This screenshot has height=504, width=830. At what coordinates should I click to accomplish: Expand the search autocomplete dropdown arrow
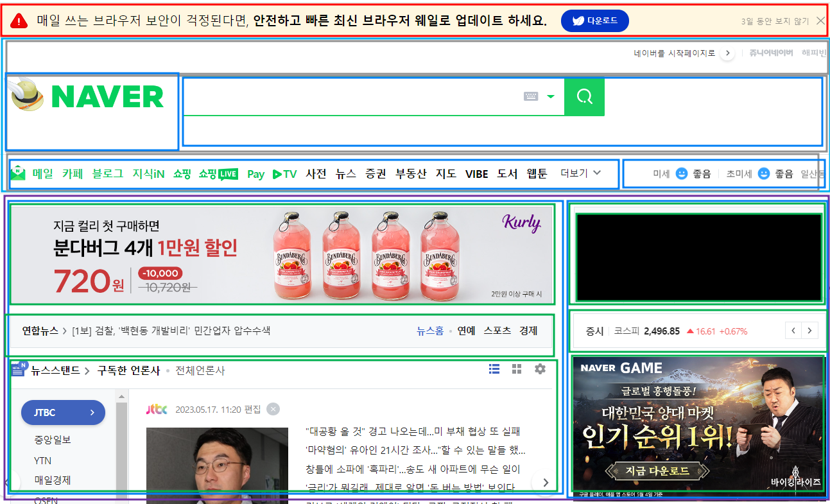[550, 97]
